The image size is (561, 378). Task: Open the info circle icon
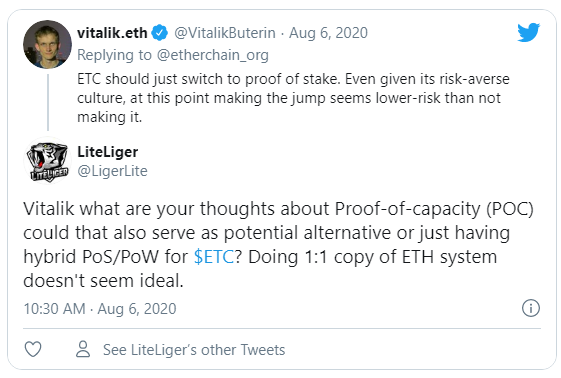pyautogui.click(x=531, y=308)
